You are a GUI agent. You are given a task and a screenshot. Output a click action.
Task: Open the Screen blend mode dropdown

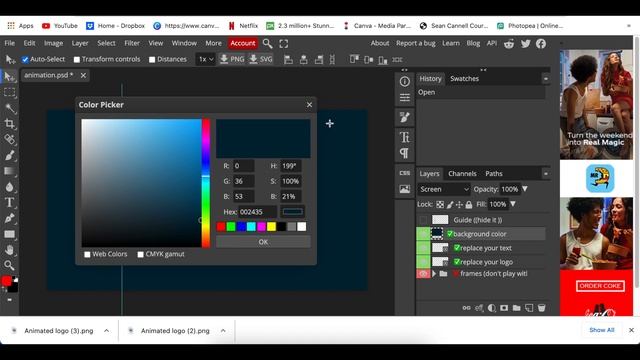click(444, 189)
